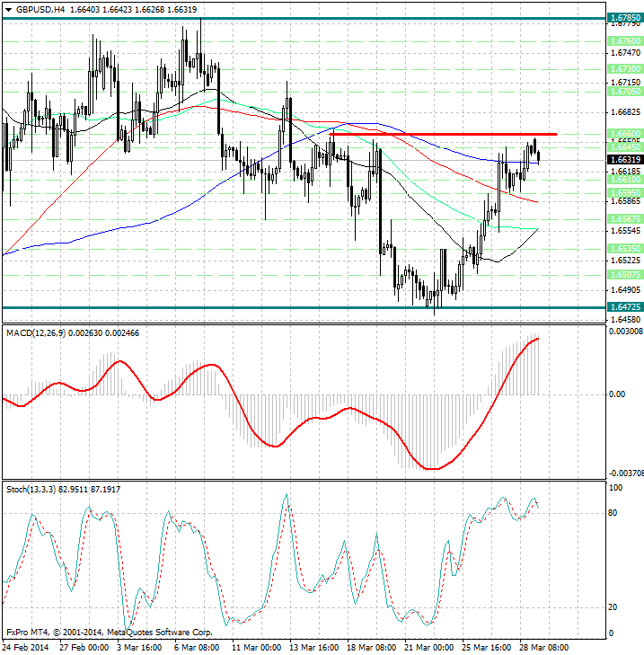Select the 1.67850 upper level price label
644x655 pixels.
(x=625, y=18)
